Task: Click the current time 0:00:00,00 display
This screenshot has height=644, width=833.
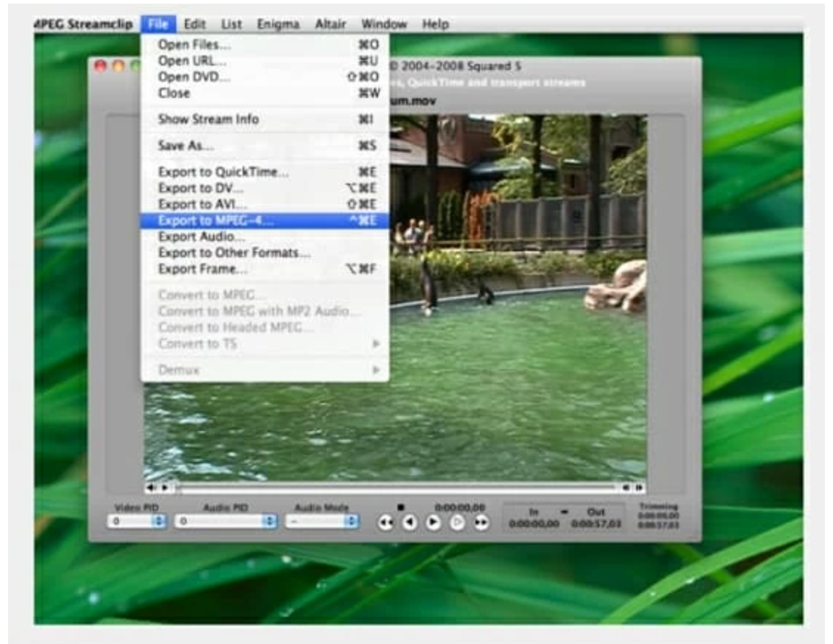Action: click(x=459, y=508)
